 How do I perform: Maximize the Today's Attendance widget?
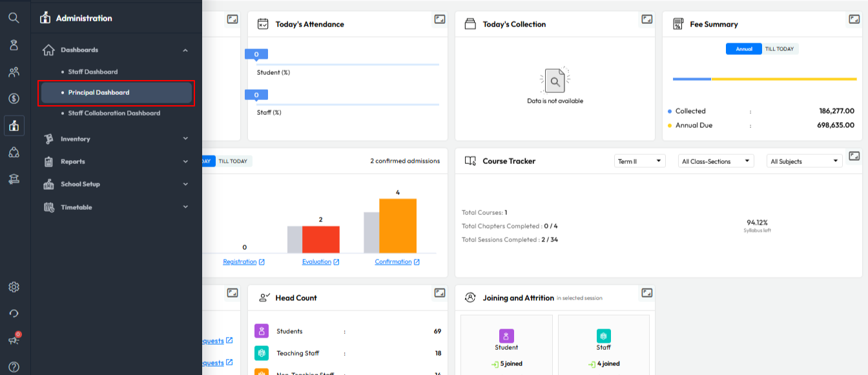tap(439, 19)
